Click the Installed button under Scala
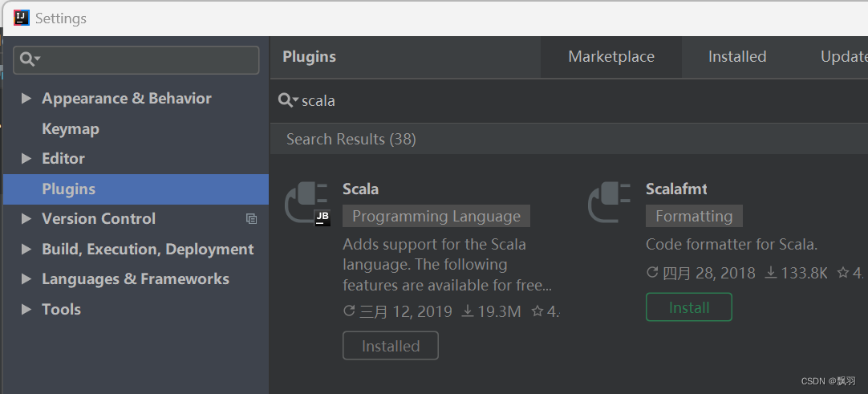This screenshot has width=868, height=394. [x=391, y=346]
